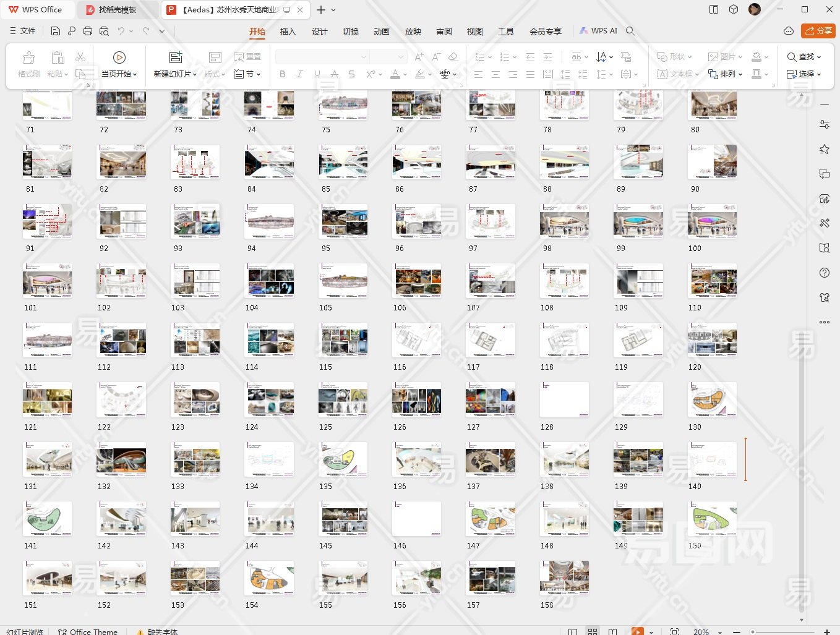
Task: Click the help question mark icon in sidebar
Action: pos(824,273)
